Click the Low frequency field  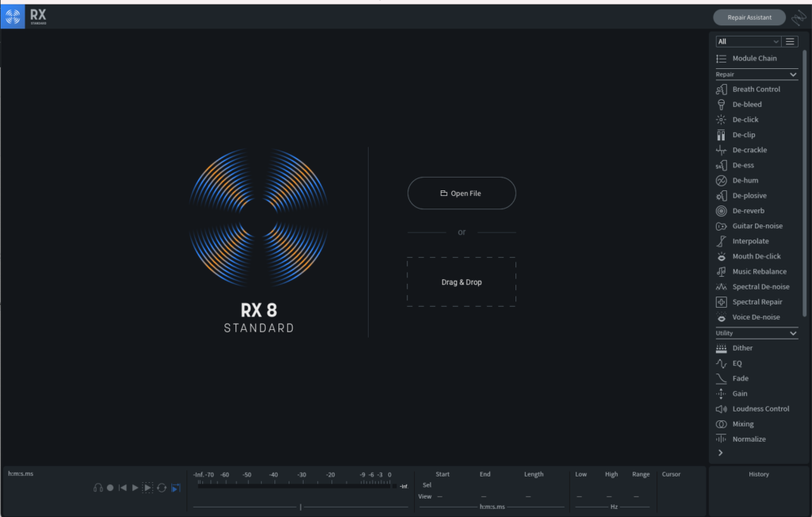tap(580, 497)
